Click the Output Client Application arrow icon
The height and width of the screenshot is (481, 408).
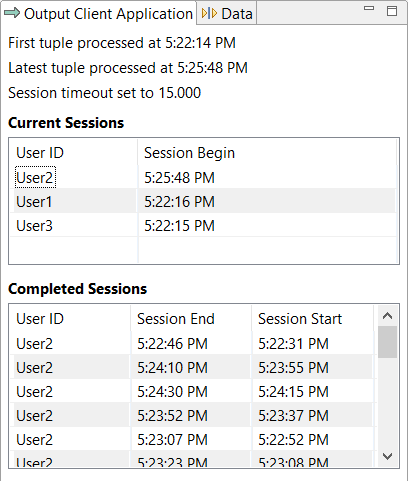pyautogui.click(x=12, y=13)
